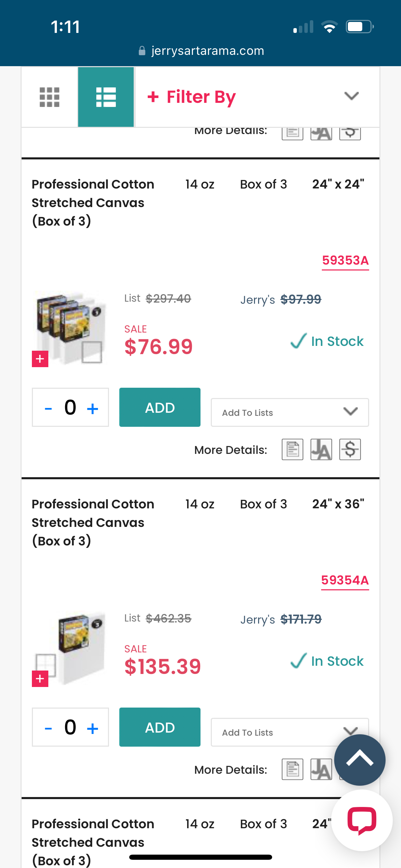Select the list view layout icon
The width and height of the screenshot is (401, 868).
106,97
